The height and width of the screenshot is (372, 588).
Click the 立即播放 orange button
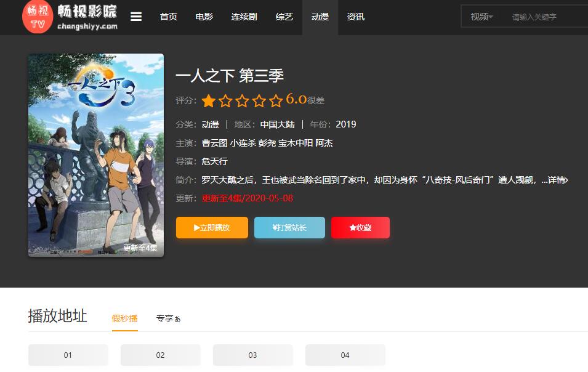click(x=212, y=228)
